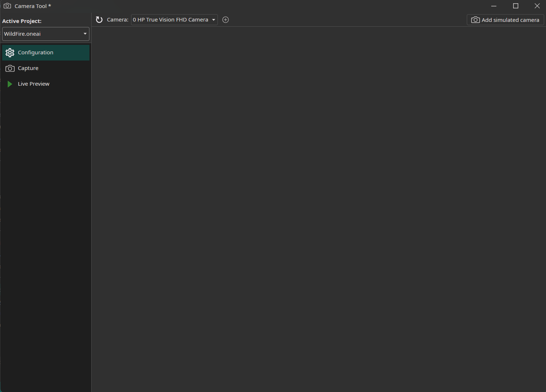Open the Live Preview section
This screenshot has height=392, width=546.
(x=34, y=84)
